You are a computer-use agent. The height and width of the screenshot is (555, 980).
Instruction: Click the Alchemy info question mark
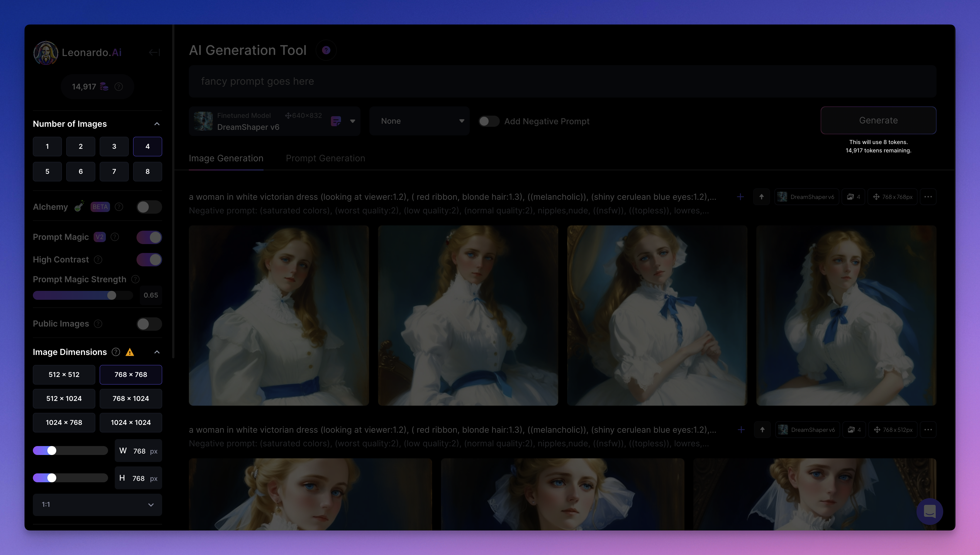[x=119, y=207]
